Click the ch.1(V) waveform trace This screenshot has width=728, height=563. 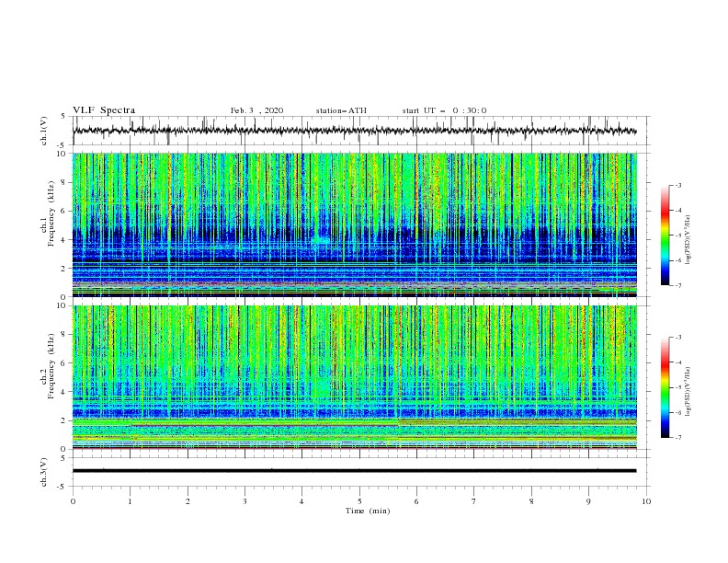pos(354,131)
